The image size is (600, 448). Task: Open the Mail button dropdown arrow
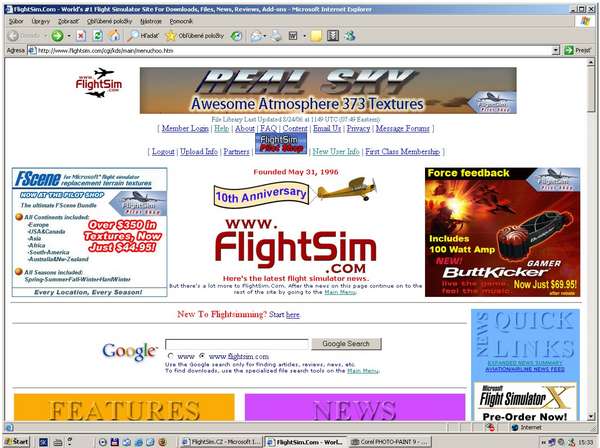click(x=265, y=36)
